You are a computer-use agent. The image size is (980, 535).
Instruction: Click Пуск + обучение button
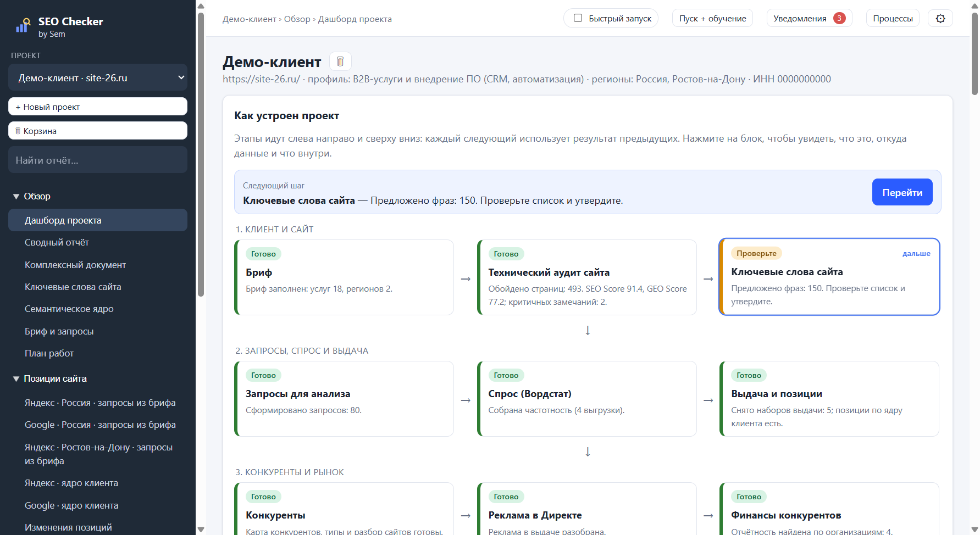pos(712,18)
